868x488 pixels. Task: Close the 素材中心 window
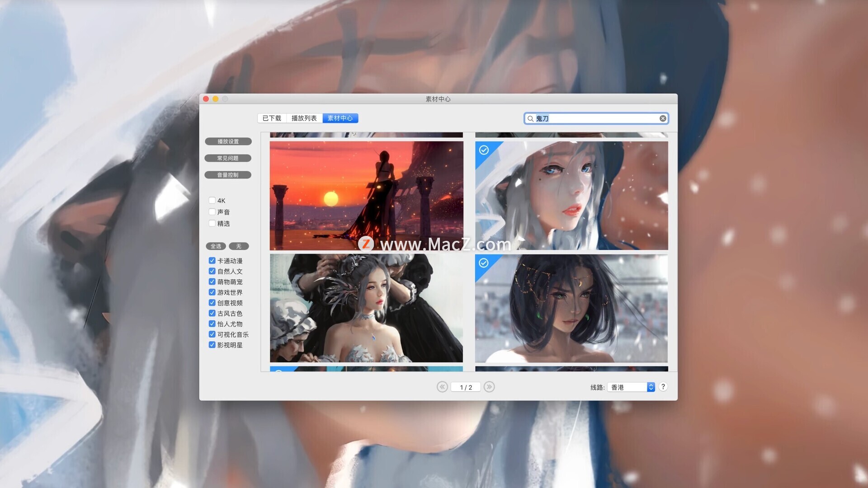click(206, 99)
